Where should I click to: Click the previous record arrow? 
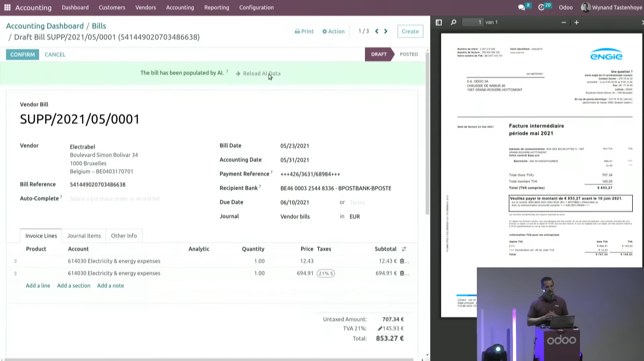point(377,31)
